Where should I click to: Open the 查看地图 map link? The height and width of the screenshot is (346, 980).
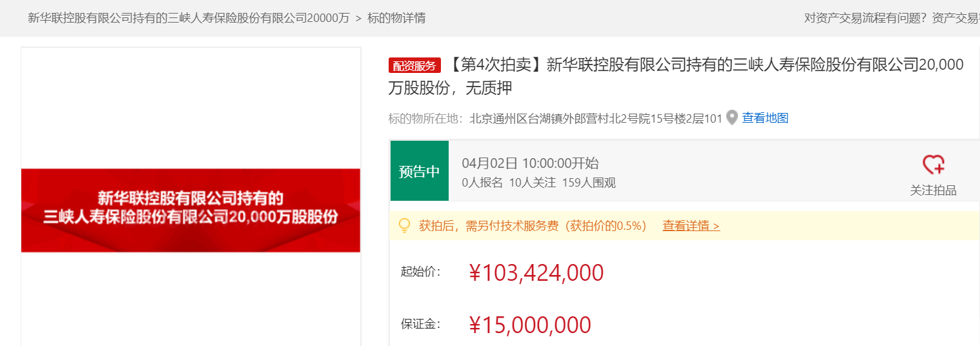click(x=765, y=118)
